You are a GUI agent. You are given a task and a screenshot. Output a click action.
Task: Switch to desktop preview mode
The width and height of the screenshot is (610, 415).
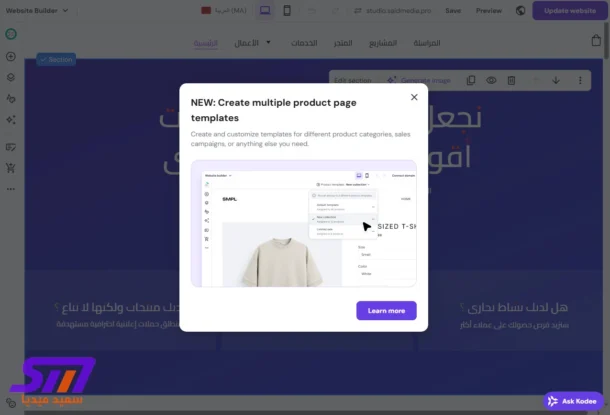click(265, 11)
